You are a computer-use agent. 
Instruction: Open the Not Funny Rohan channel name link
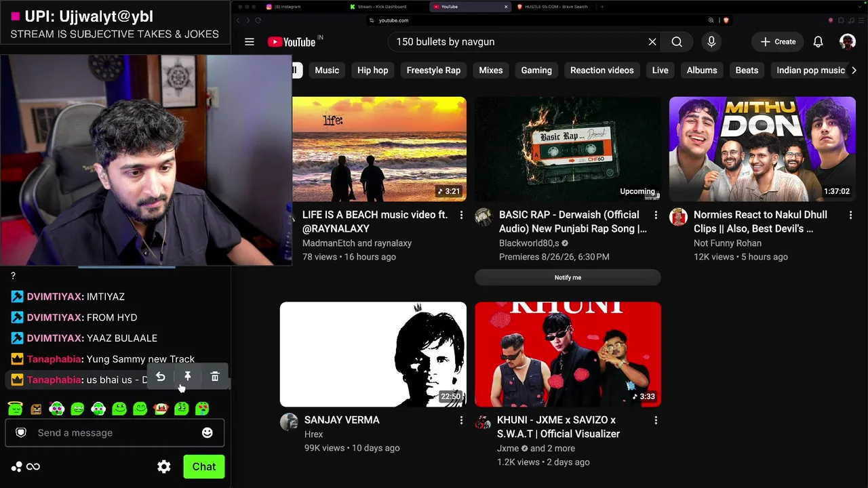point(728,243)
